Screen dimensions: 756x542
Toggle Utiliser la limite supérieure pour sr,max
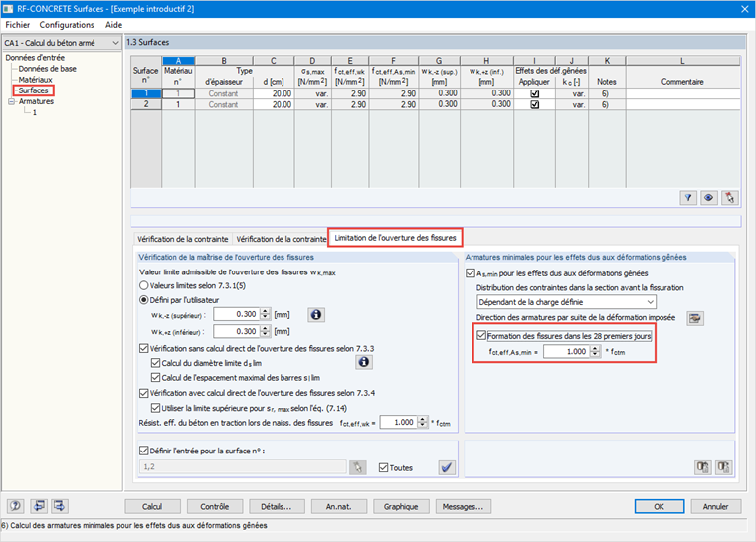pyautogui.click(x=155, y=408)
